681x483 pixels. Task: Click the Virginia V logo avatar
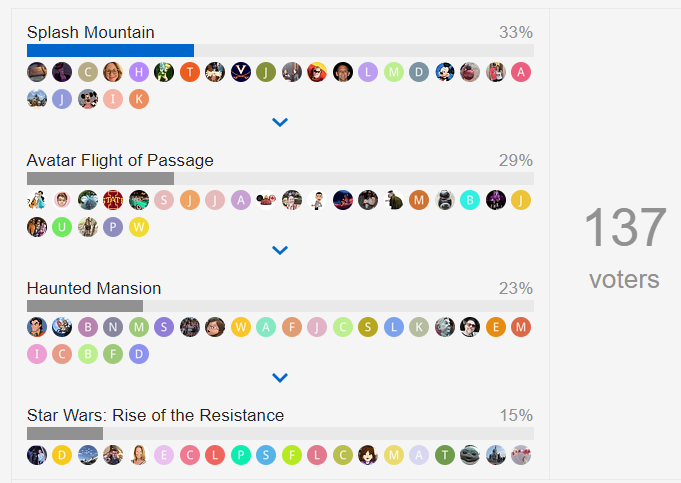241,72
